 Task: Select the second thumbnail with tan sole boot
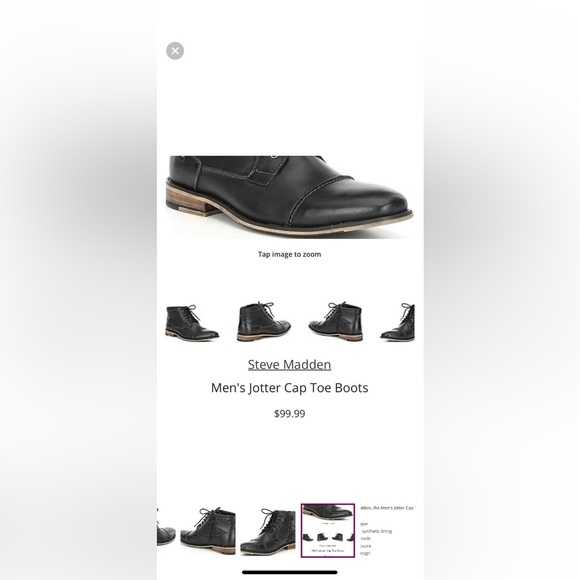click(x=263, y=321)
